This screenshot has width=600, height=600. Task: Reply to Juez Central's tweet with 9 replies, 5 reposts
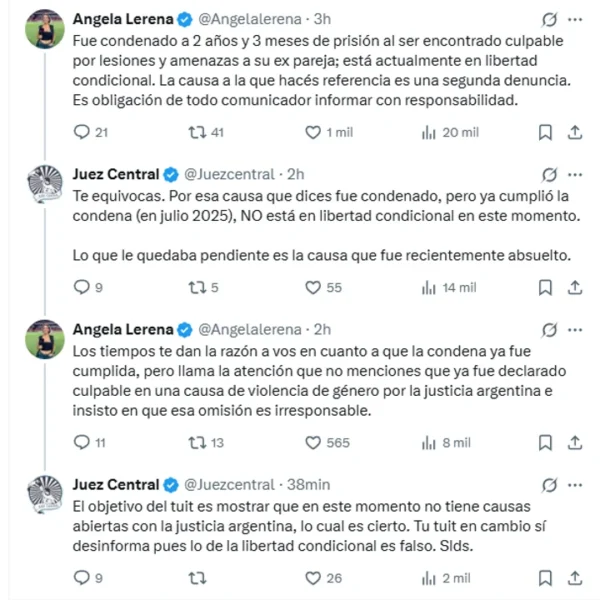82,287
